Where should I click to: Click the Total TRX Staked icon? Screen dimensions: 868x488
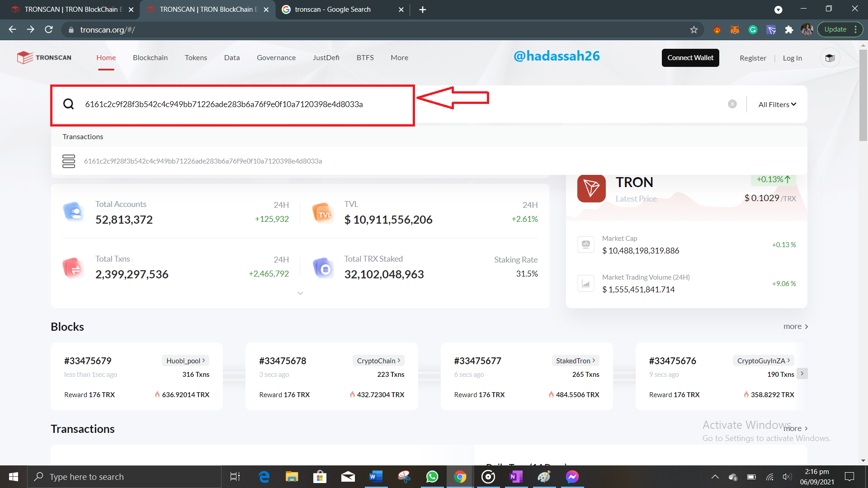point(323,267)
